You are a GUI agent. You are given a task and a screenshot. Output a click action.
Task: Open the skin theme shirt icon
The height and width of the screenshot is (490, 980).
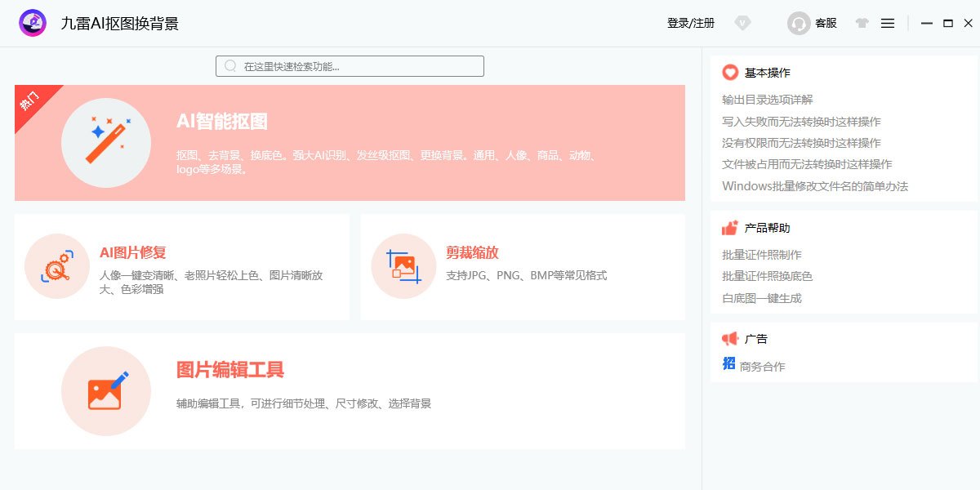click(x=862, y=23)
